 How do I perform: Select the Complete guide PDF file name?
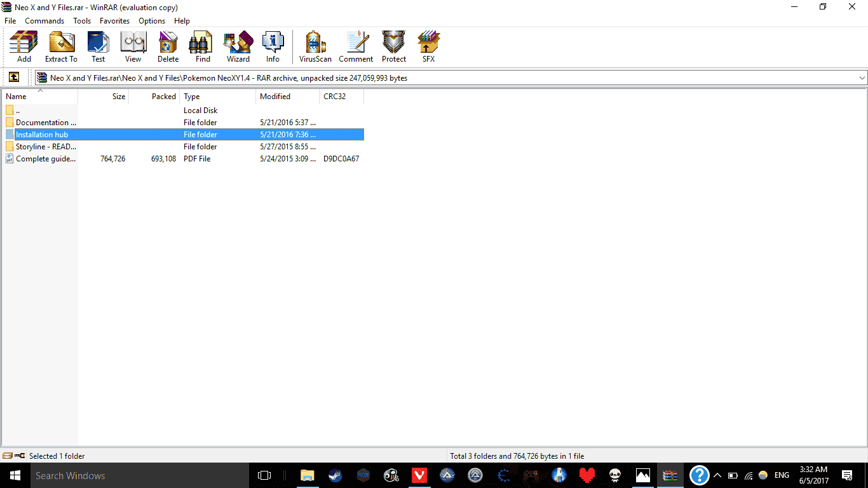(46, 158)
